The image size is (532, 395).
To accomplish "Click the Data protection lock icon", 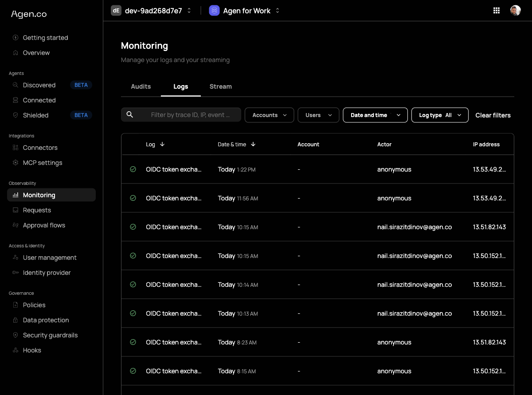I will [x=16, y=320].
